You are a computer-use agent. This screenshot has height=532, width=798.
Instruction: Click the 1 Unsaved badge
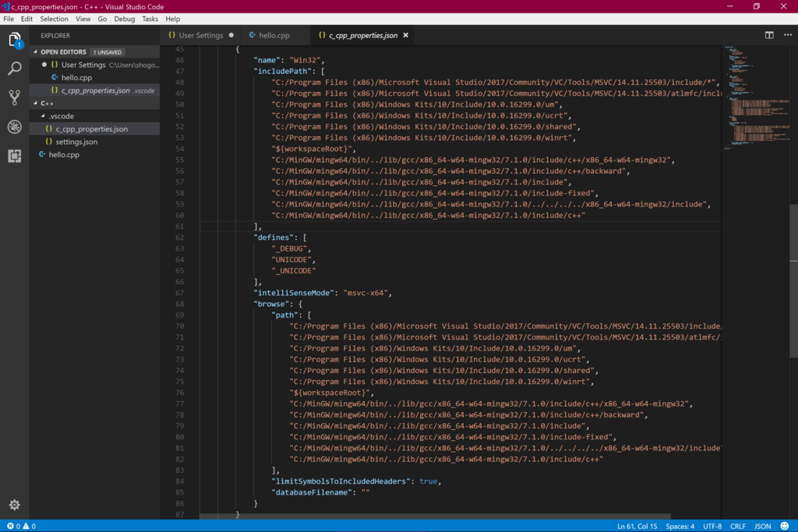point(108,52)
